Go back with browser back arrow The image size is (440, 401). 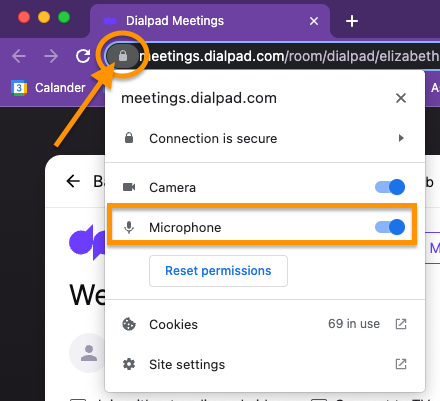pyautogui.click(x=19, y=56)
